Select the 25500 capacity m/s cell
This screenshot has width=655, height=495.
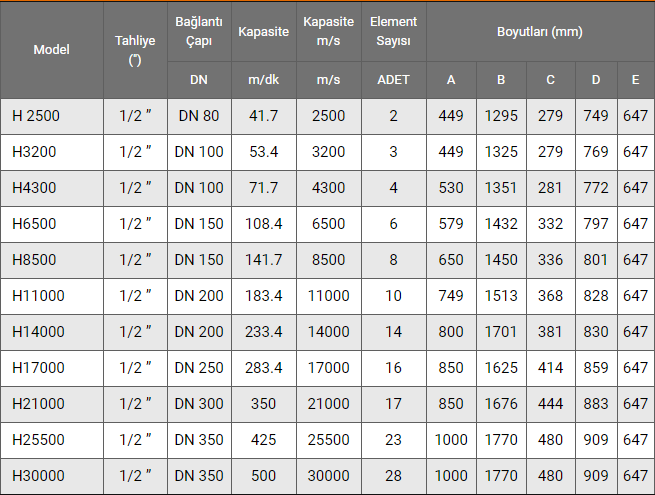(329, 440)
